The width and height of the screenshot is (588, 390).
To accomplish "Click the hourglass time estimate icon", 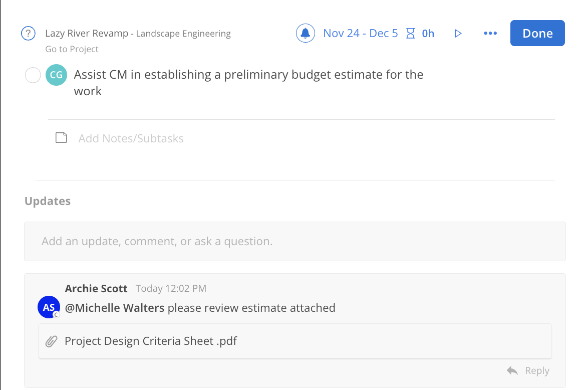I will tap(411, 34).
